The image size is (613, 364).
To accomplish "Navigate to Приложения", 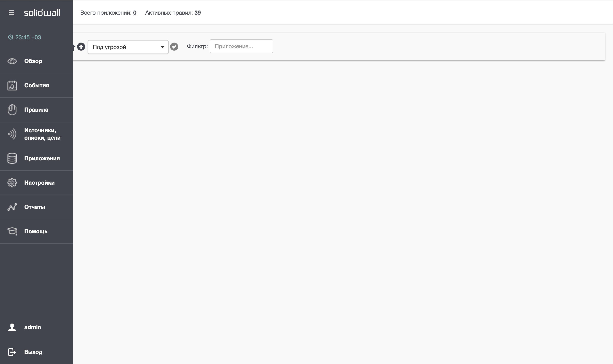I will (36, 158).
